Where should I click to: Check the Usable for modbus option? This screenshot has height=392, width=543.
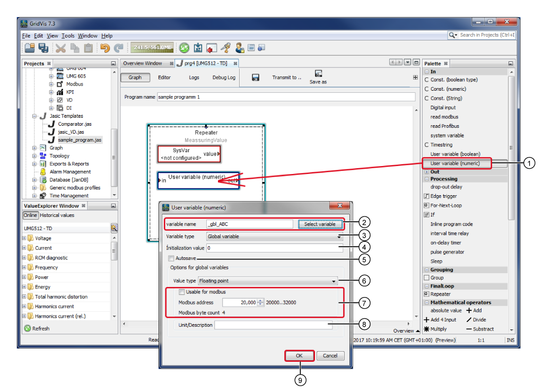coord(182,292)
